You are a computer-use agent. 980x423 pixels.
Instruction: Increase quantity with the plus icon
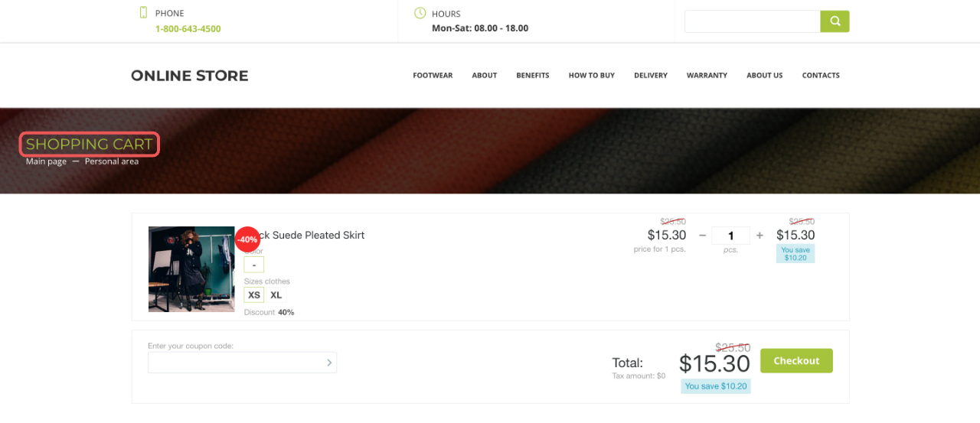click(759, 236)
